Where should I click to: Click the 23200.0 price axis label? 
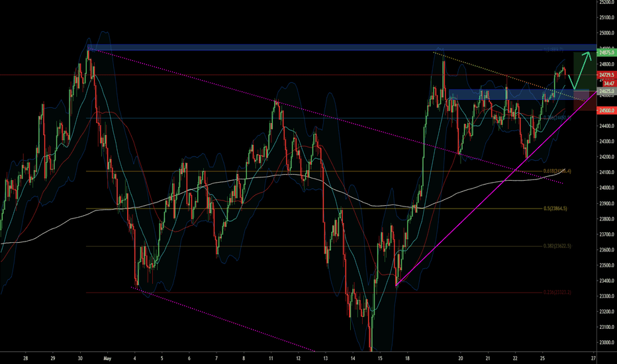pos(607,312)
